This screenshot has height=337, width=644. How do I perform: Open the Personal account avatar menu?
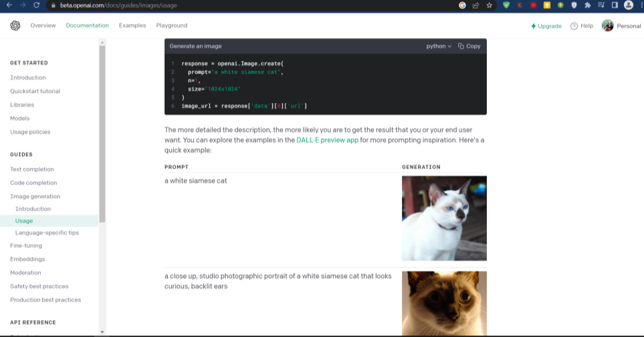click(x=607, y=25)
